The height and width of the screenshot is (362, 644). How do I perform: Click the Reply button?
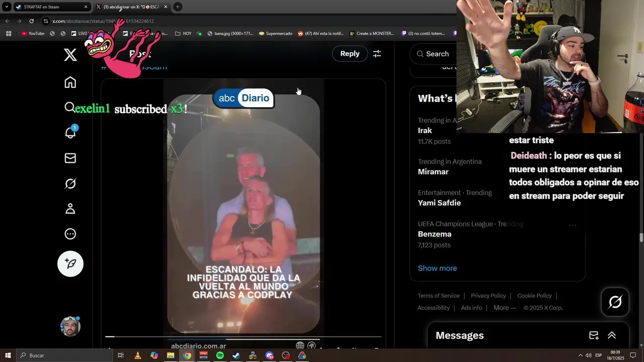click(x=350, y=54)
